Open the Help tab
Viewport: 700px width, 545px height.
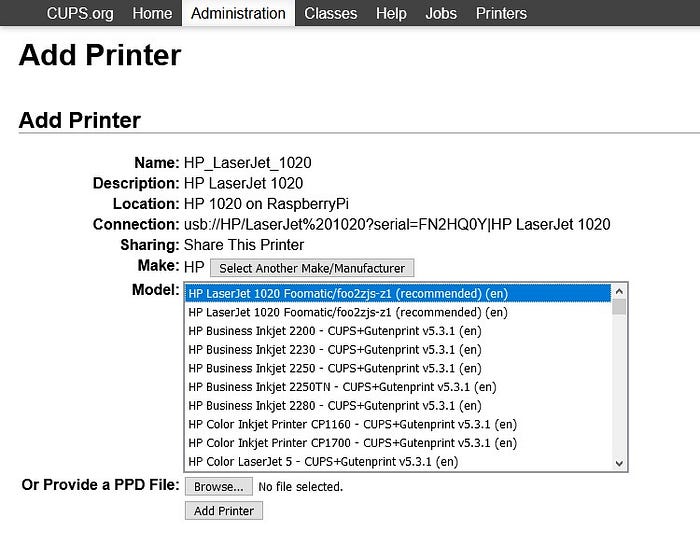(391, 13)
